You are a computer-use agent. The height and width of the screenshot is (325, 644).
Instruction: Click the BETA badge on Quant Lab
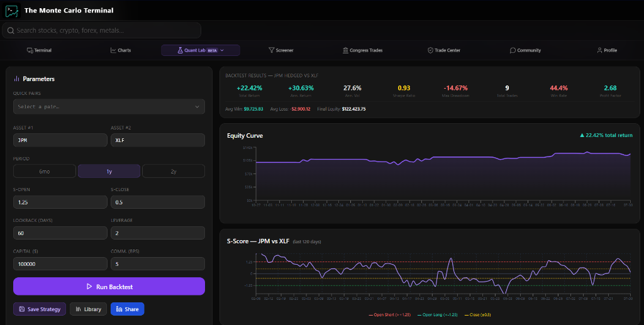212,50
